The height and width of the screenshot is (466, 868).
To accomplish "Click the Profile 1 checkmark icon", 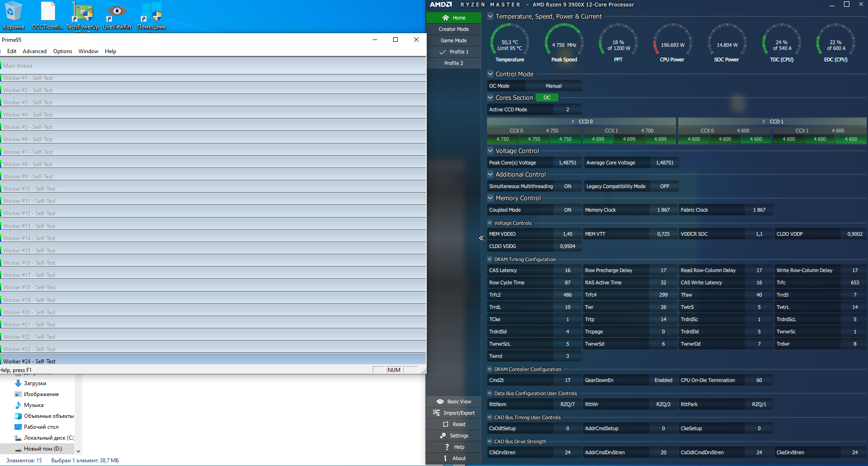I will coord(443,52).
